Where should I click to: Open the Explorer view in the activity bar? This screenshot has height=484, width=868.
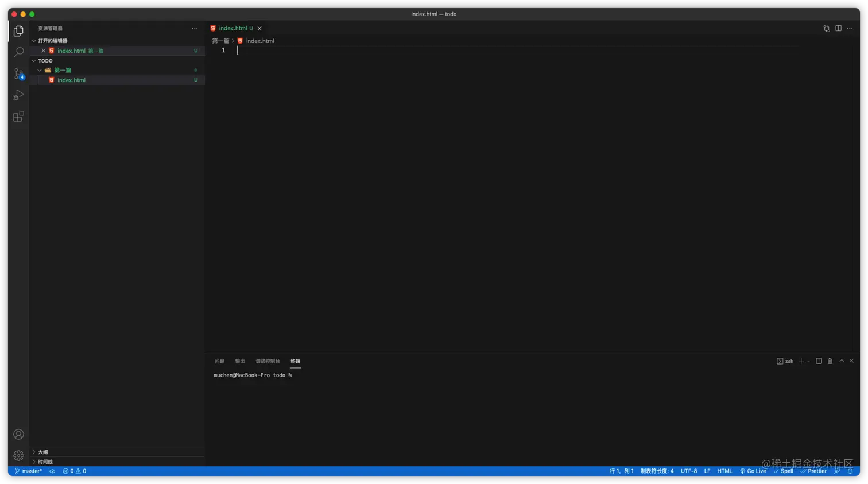pyautogui.click(x=18, y=31)
